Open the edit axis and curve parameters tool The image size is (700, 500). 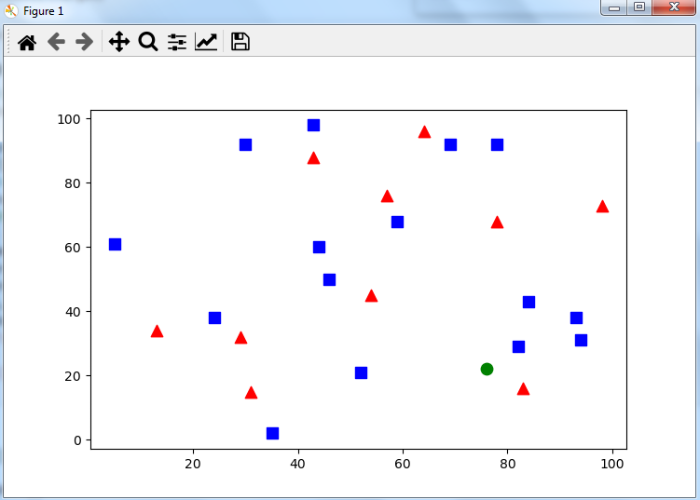click(206, 42)
